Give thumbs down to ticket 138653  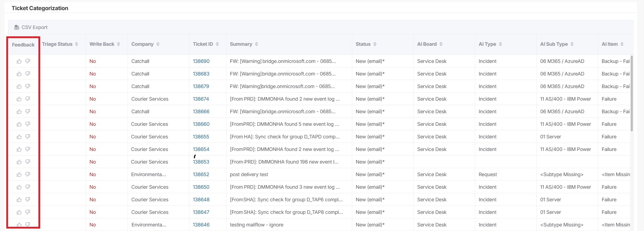coord(28,162)
